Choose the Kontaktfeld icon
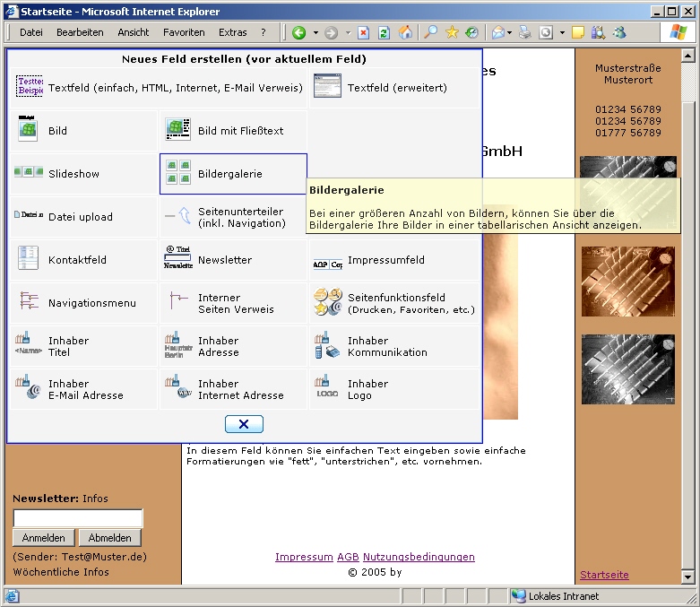700x607 pixels. click(x=29, y=259)
